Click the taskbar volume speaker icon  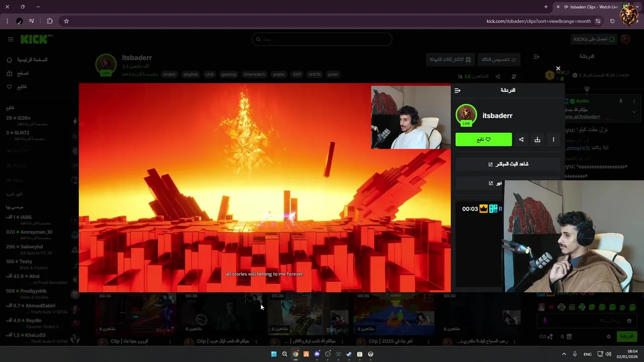coord(608,354)
